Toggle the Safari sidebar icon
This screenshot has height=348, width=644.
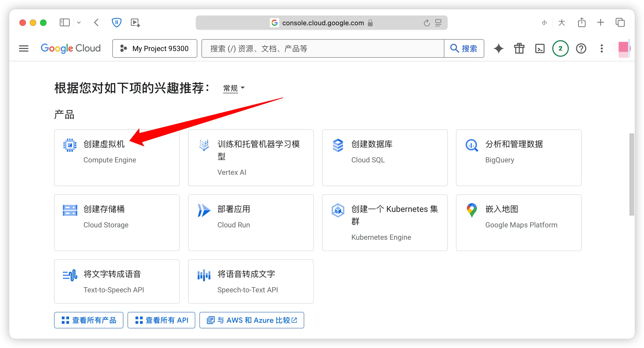(x=65, y=22)
